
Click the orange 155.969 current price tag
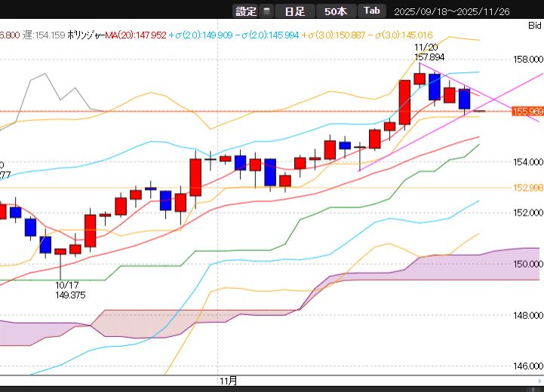[527, 112]
